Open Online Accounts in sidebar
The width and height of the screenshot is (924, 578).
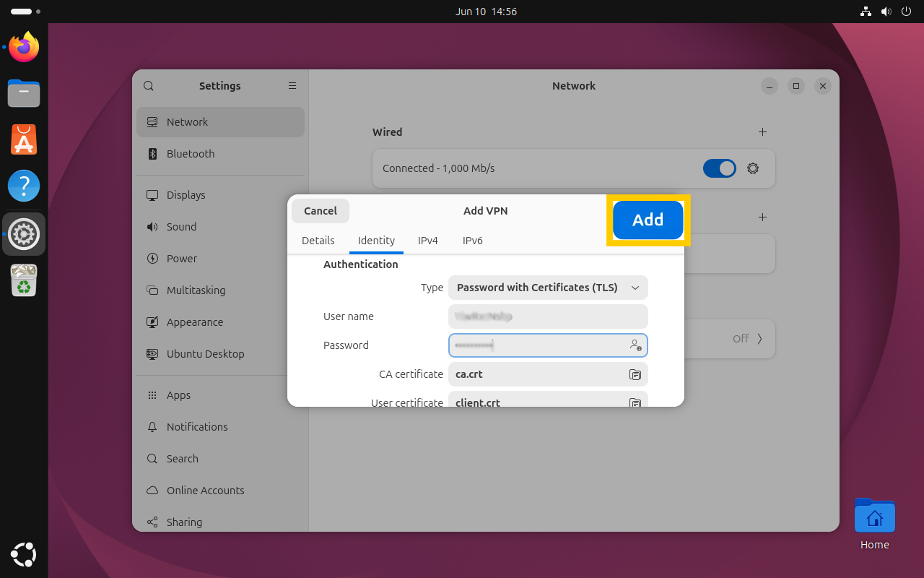pyautogui.click(x=220, y=491)
